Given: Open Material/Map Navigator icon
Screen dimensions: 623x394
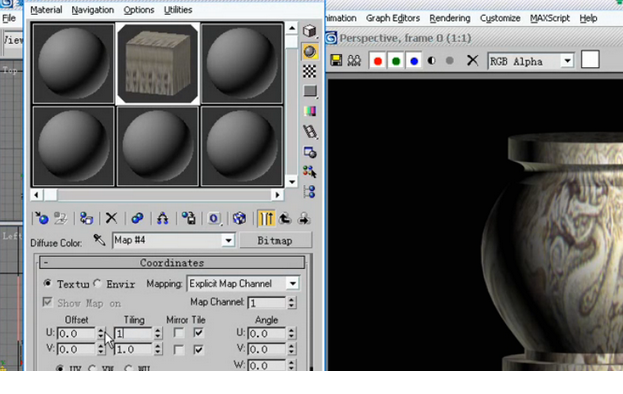Looking at the screenshot, I should (x=310, y=192).
